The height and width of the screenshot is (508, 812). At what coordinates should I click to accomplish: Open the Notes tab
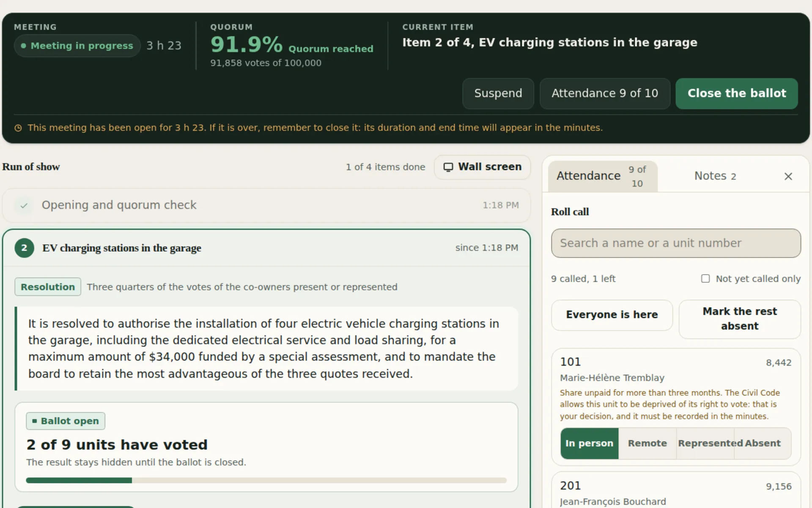(x=715, y=176)
